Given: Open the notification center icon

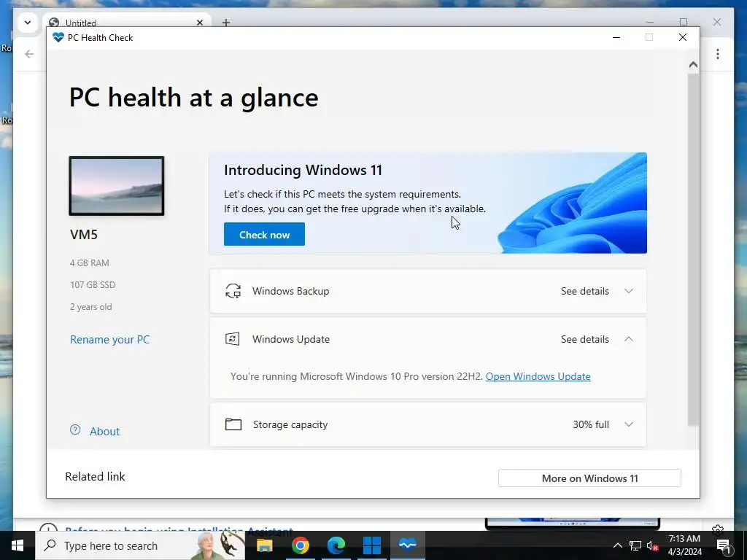Looking at the screenshot, I should click(724, 545).
